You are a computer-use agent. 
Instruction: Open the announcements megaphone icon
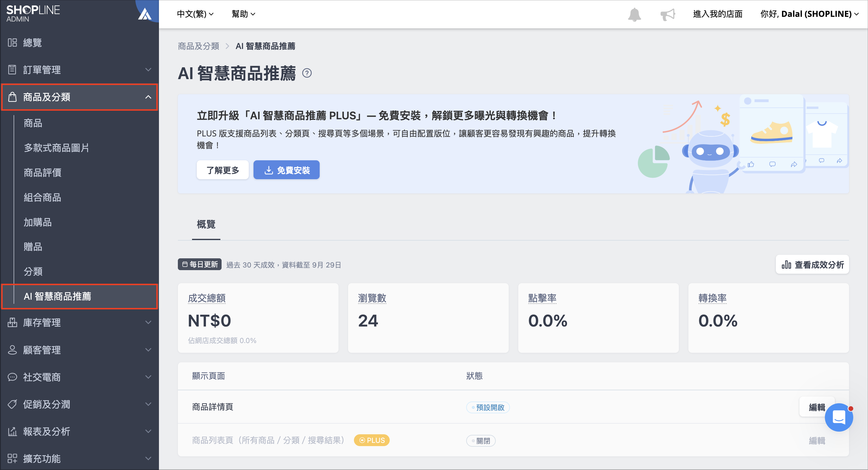tap(667, 14)
